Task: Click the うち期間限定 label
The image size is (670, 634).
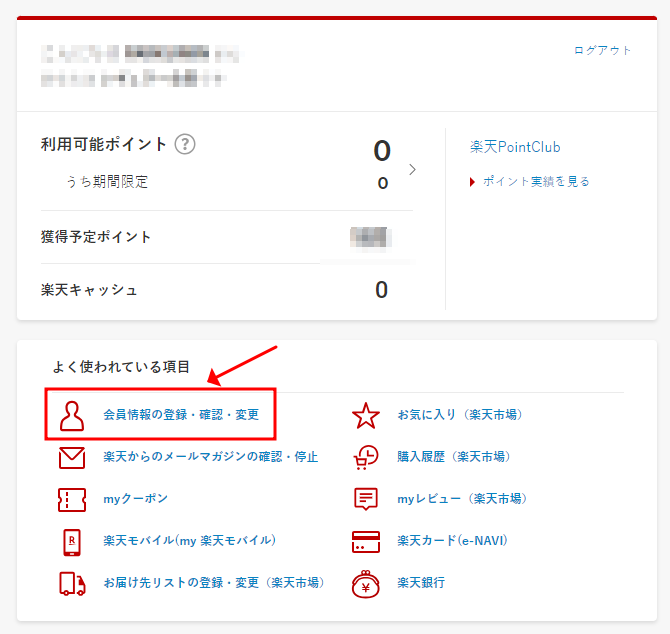Action: pos(107,182)
